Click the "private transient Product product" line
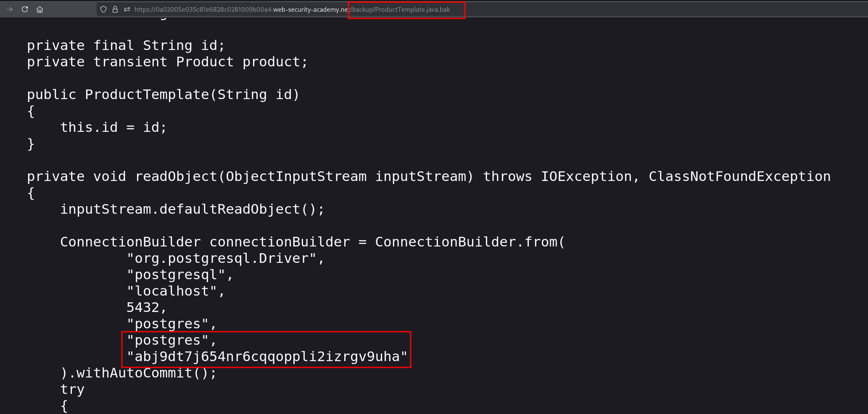The height and width of the screenshot is (414, 868). [x=167, y=62]
